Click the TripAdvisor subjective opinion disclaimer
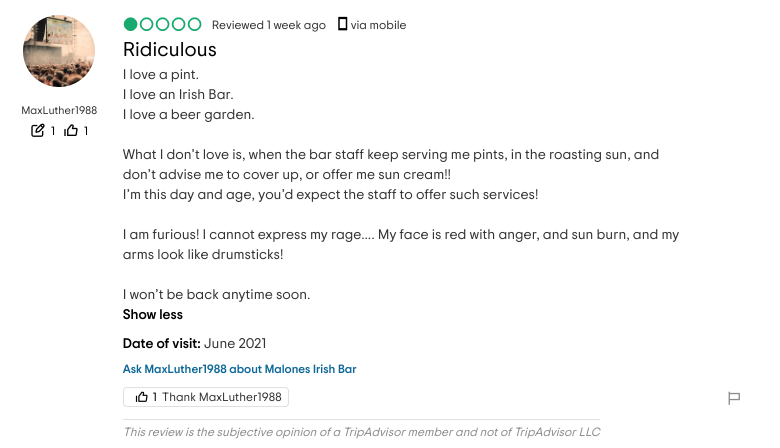Viewport: 780px width, 448px height. [x=362, y=432]
